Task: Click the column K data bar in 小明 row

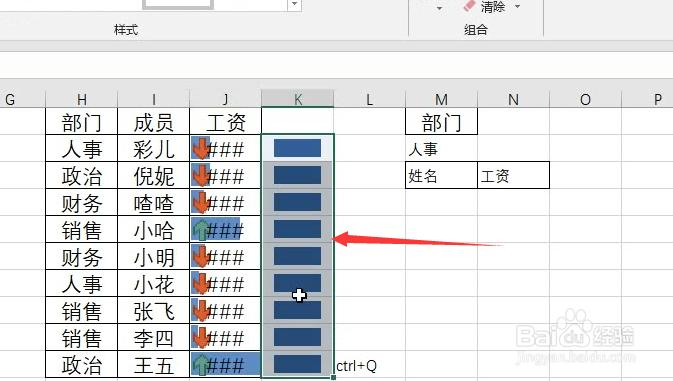Action: [297, 256]
